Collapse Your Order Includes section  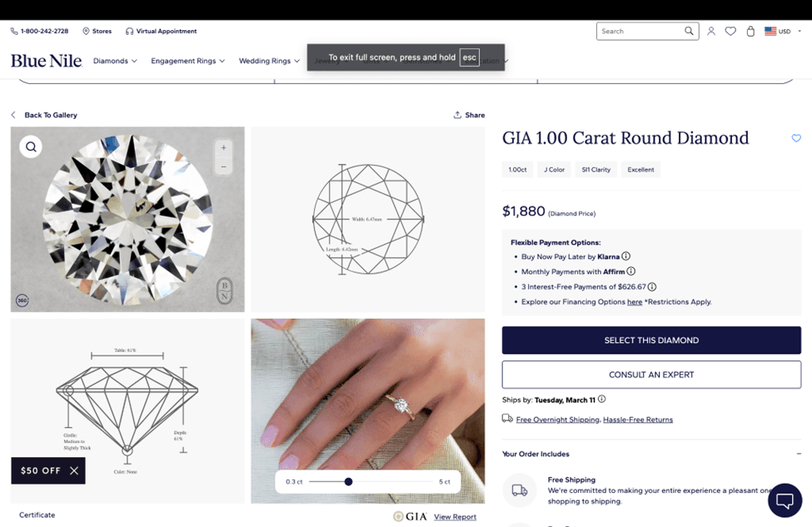click(799, 454)
